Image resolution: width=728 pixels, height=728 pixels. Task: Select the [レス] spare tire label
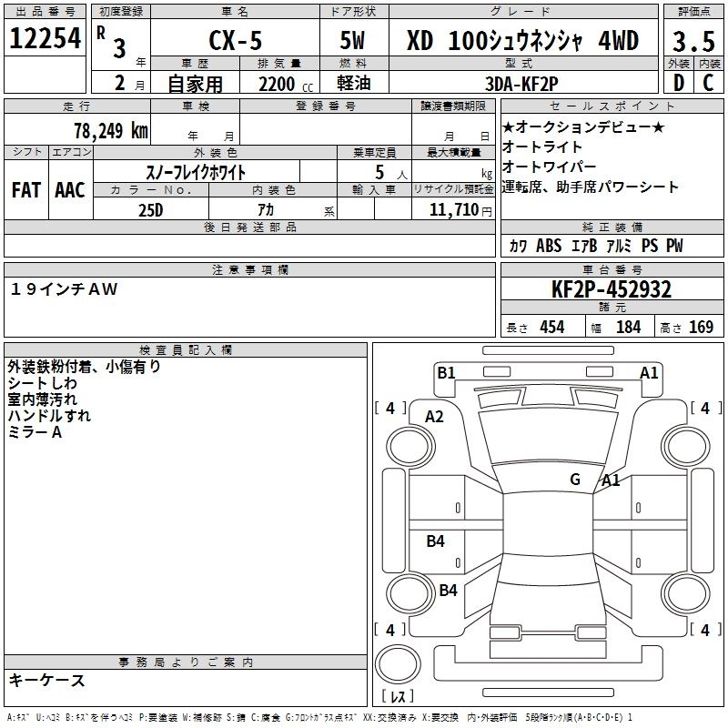(x=398, y=696)
